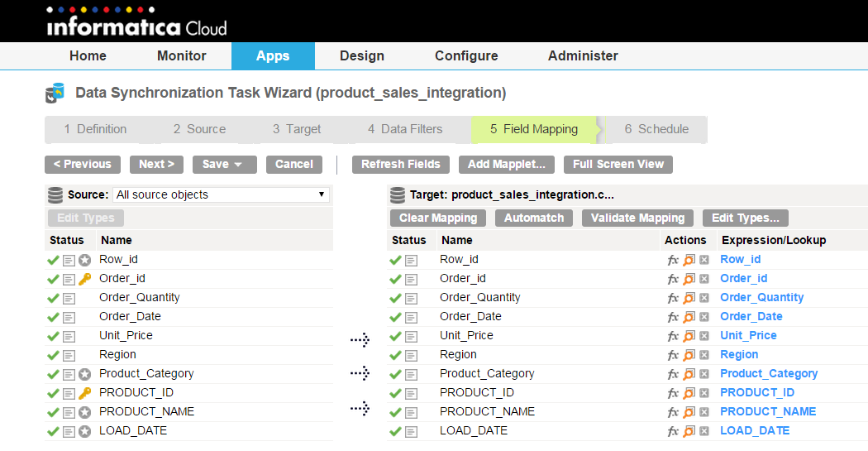Click the Informatica Cloud logo
The height and width of the screenshot is (451, 868).
[136, 22]
